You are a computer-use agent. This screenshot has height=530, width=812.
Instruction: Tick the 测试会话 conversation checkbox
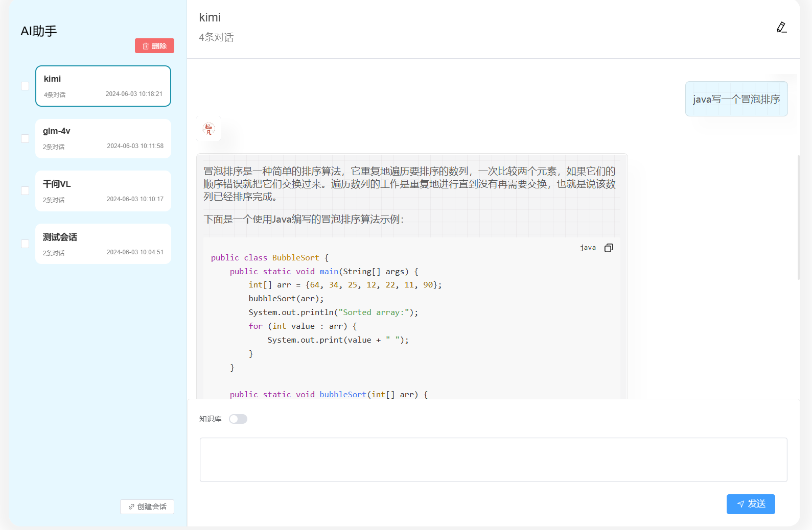tap(25, 244)
